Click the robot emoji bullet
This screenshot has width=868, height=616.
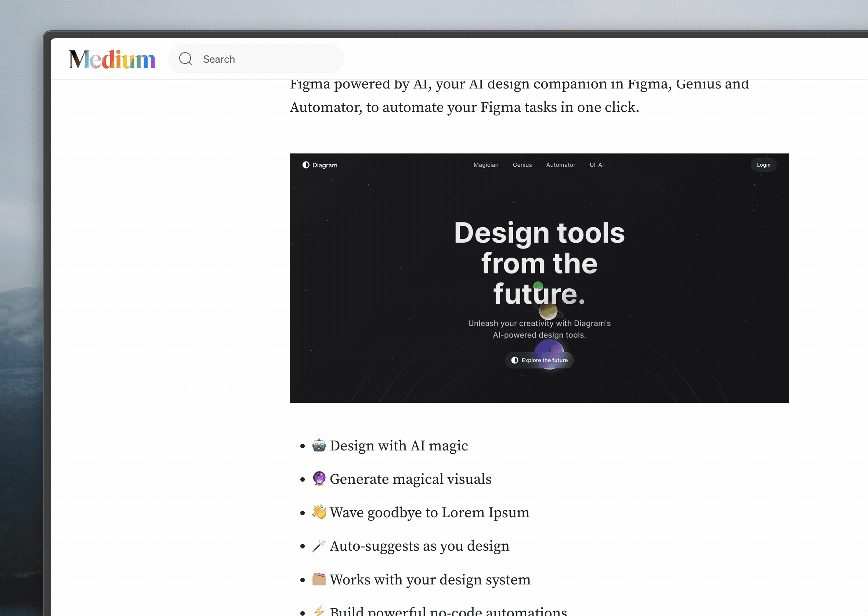pyautogui.click(x=319, y=445)
